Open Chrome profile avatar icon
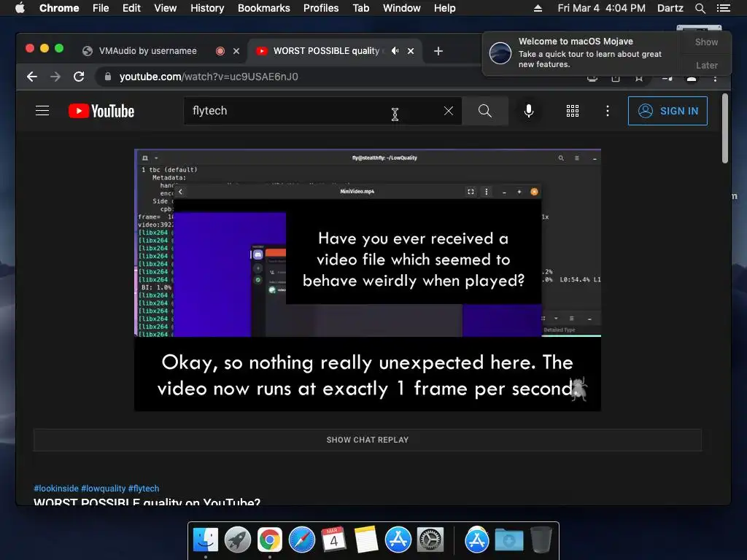747x560 pixels. coord(692,79)
